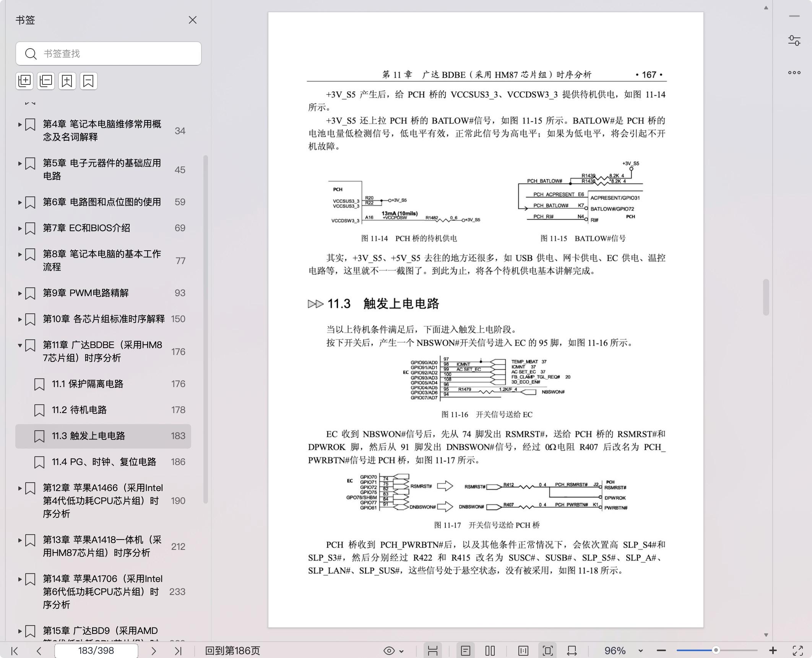Open bookmark 第7章 EC和BIOS介绍
This screenshot has width=812, height=658.
[86, 228]
